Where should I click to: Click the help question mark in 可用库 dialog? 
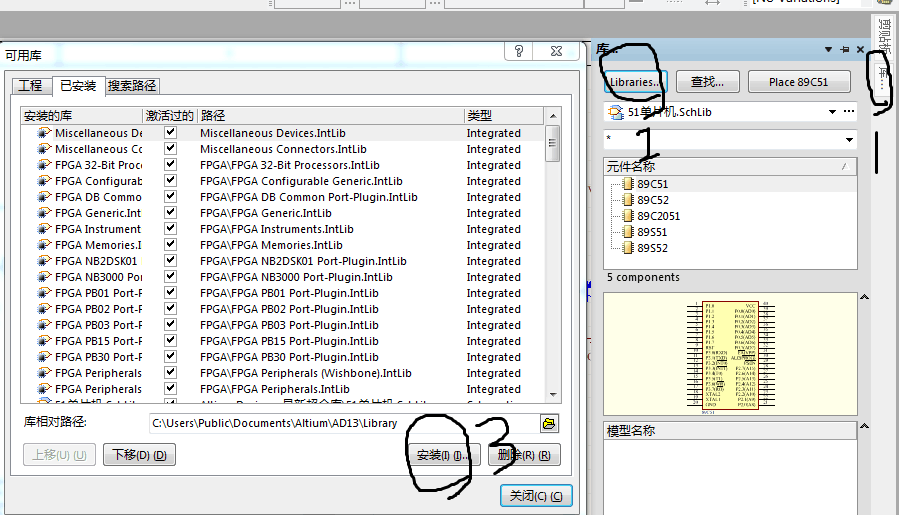click(x=519, y=51)
